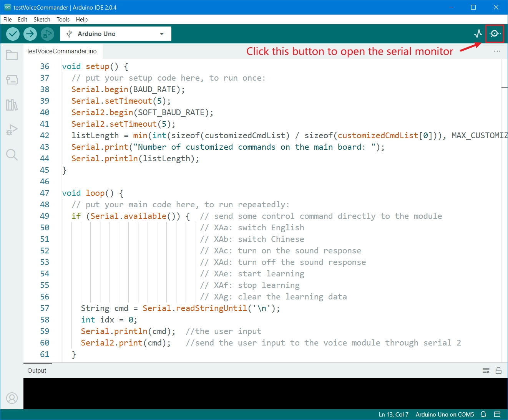
Task: Open the Search sidebar panel
Action: click(x=12, y=155)
